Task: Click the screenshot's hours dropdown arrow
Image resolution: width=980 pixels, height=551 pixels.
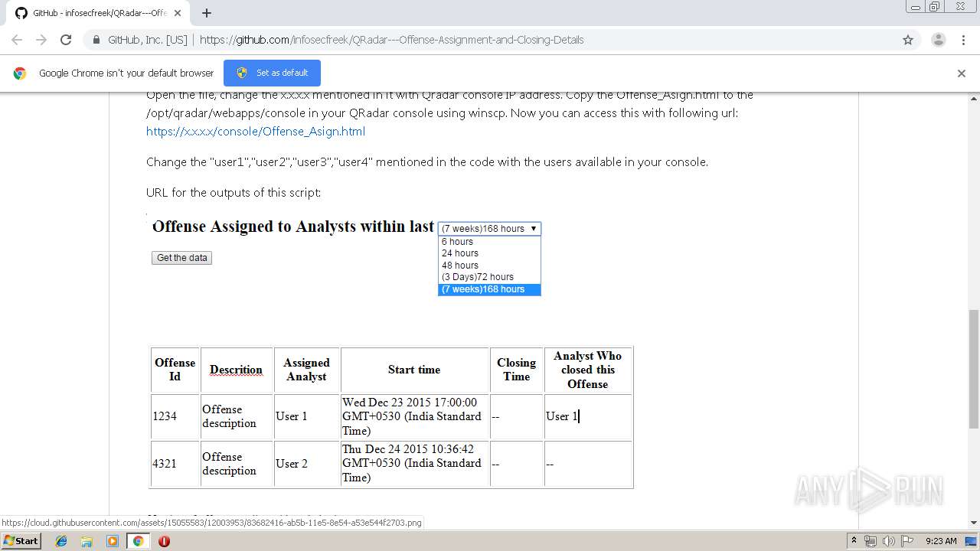Action: point(534,228)
